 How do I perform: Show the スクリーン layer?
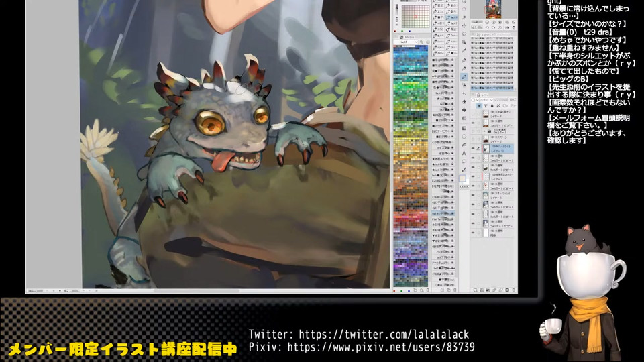click(473, 139)
